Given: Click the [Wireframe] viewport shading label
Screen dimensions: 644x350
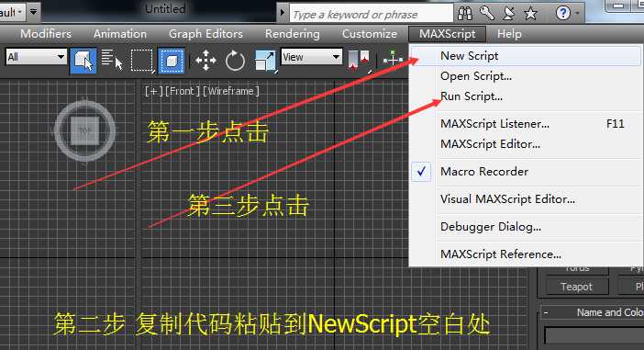Looking at the screenshot, I should pyautogui.click(x=231, y=91).
